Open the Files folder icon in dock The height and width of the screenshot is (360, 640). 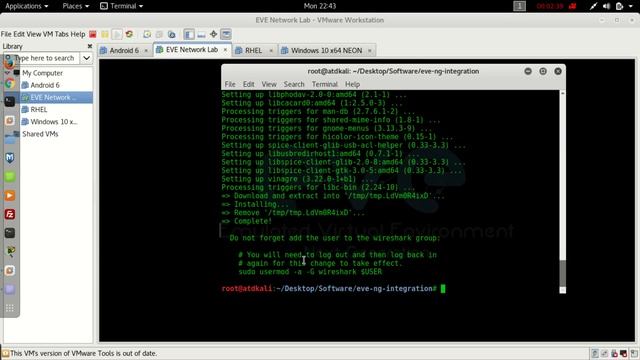11,138
